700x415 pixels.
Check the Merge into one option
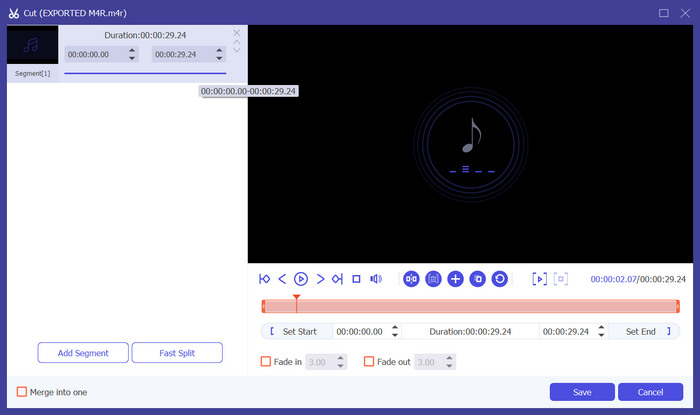pos(23,392)
